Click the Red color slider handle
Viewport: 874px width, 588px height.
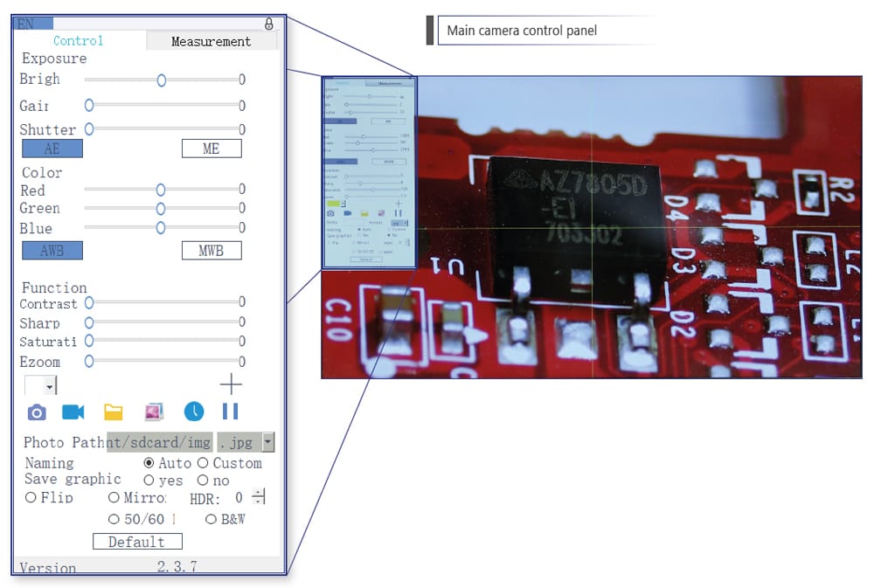[x=161, y=190]
